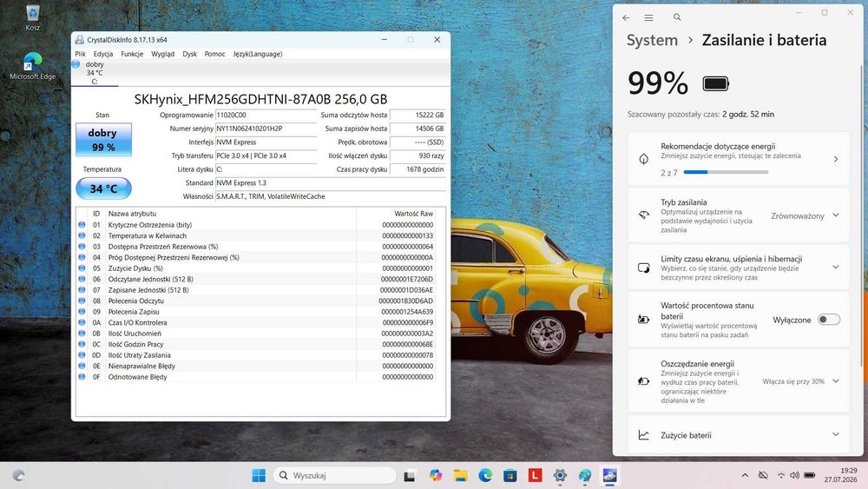
Task: Click System breadcrumb link in Settings
Action: pyautogui.click(x=652, y=40)
